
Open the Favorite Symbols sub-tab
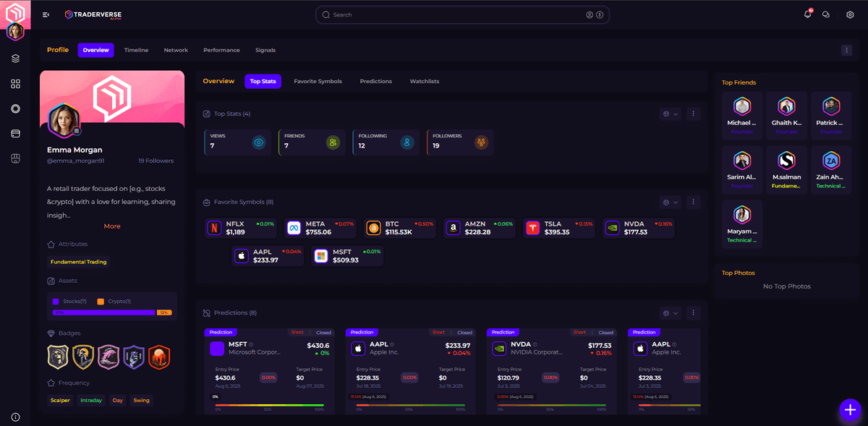click(318, 81)
